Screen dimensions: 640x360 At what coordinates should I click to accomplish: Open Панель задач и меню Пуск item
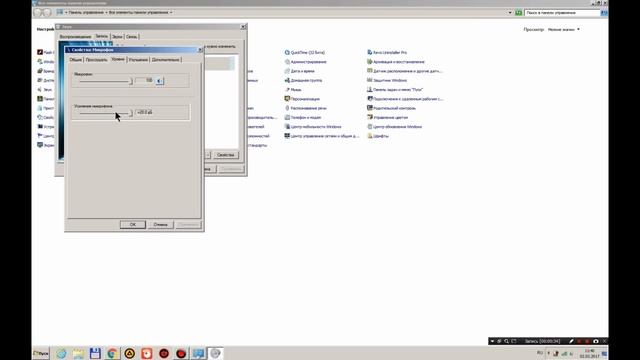click(395, 90)
